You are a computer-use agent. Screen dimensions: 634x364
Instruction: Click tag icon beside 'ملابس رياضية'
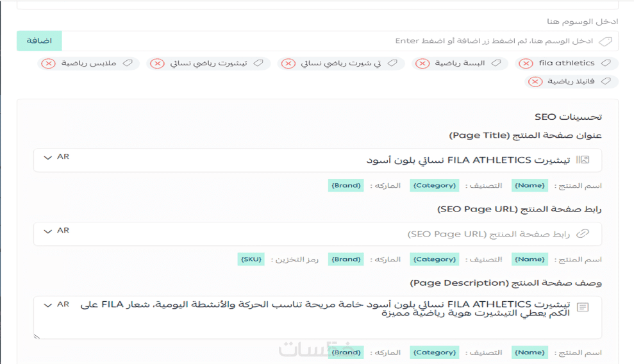pos(128,63)
